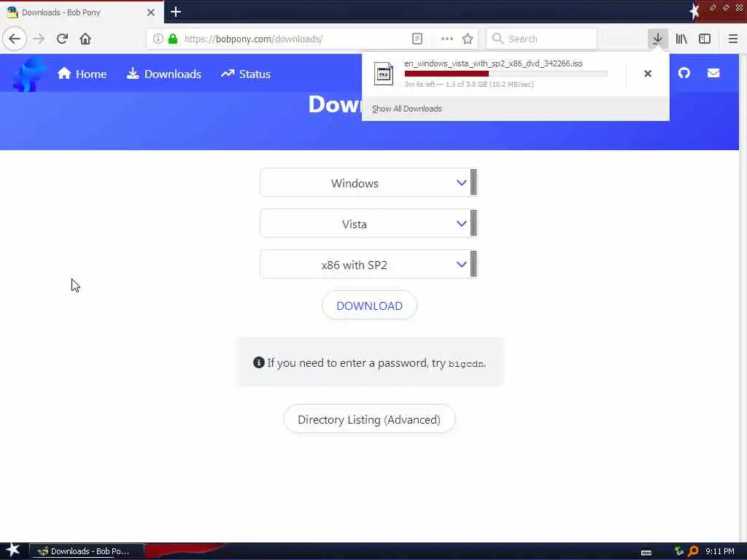Open Downloads in site navigation
The height and width of the screenshot is (560, 747).
[164, 74]
